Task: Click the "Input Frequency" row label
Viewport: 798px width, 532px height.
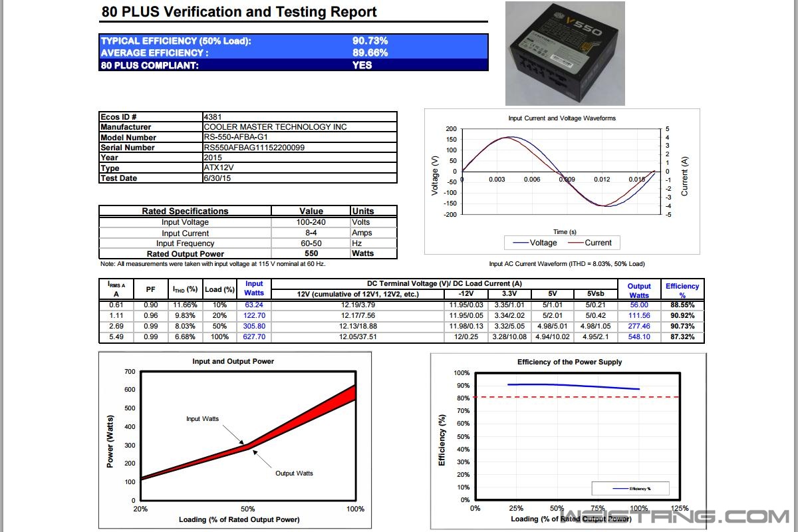Action: 186,243
